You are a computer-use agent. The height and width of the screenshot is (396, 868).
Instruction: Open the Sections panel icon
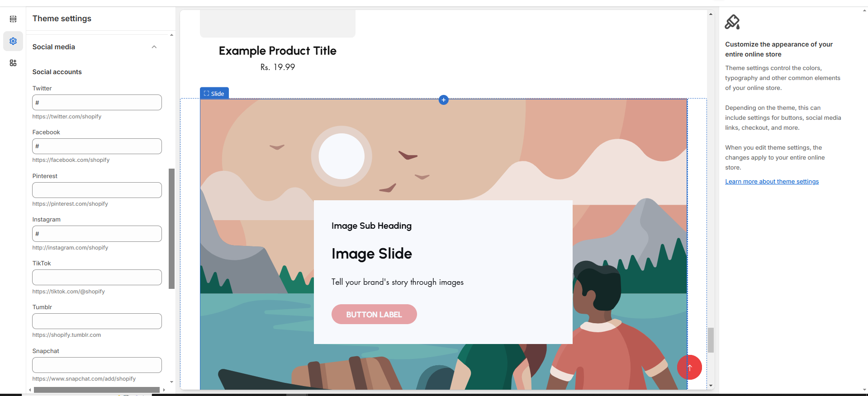(13, 19)
